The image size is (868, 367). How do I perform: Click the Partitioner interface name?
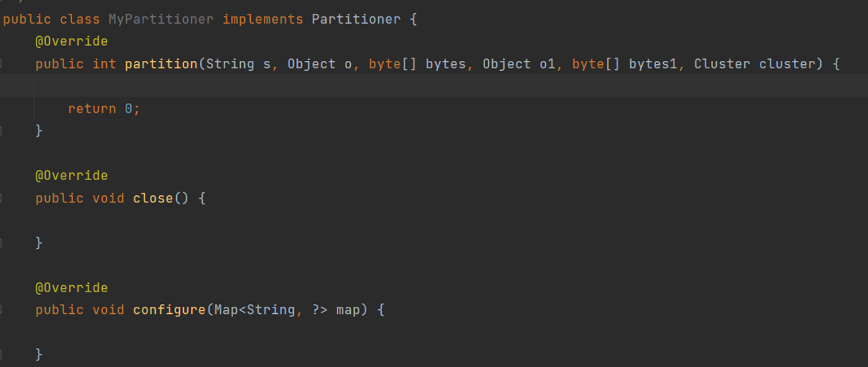click(x=356, y=19)
